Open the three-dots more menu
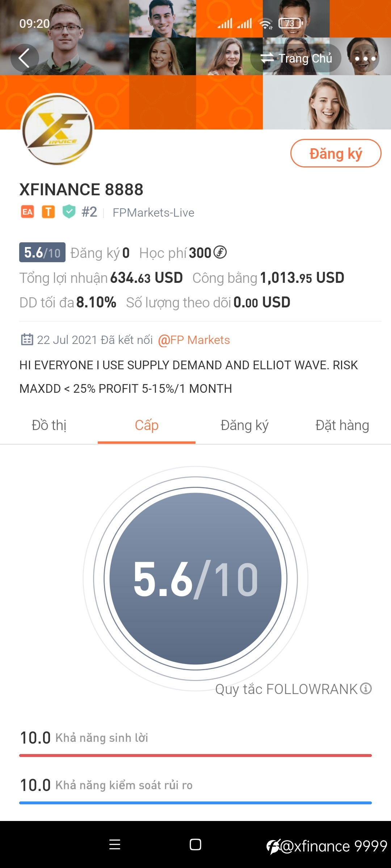The width and height of the screenshot is (391, 868). click(x=365, y=58)
